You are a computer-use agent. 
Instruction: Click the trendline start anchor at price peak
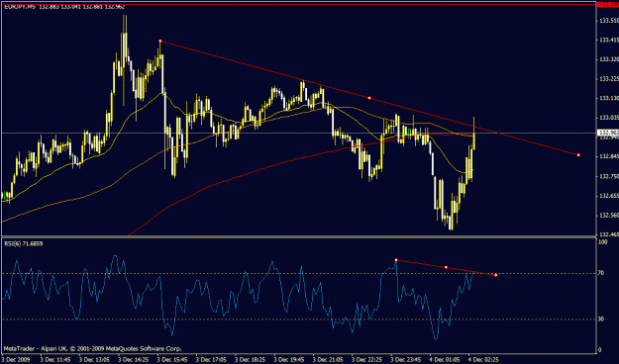click(159, 41)
